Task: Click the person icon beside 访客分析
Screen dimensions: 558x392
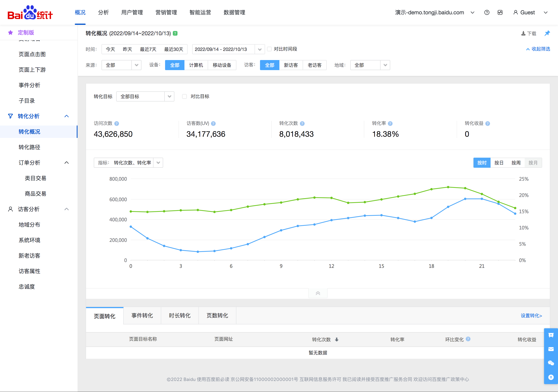Action: [x=10, y=209]
